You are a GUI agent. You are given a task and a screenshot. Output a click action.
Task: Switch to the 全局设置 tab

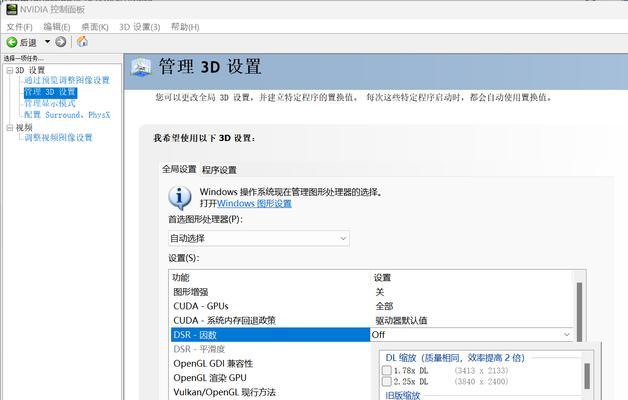tap(179, 169)
